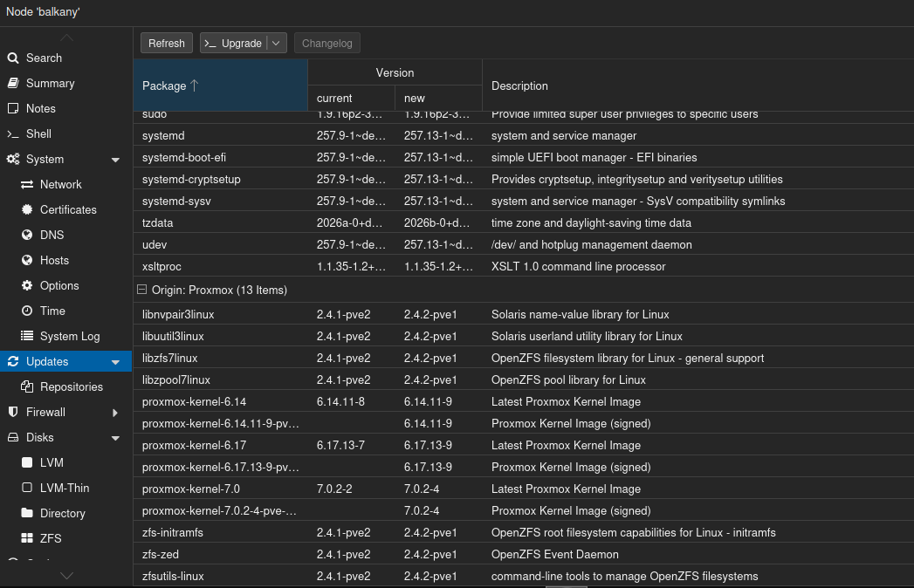
Task: Open the Repositories page
Action: coord(65,386)
